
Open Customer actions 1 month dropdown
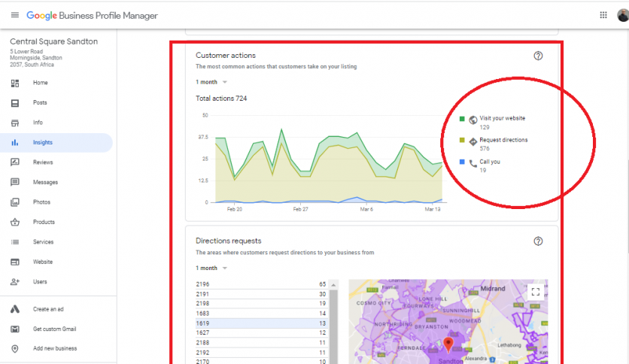(x=211, y=82)
